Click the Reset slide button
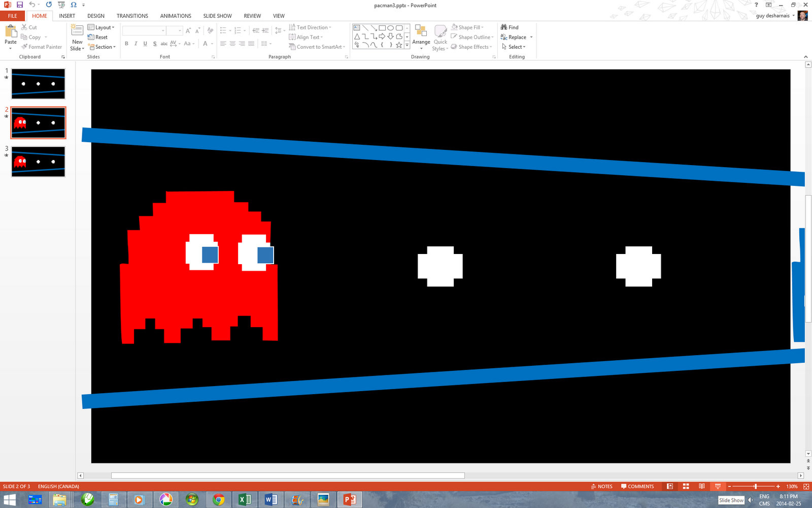This screenshot has width=812, height=508. click(97, 37)
